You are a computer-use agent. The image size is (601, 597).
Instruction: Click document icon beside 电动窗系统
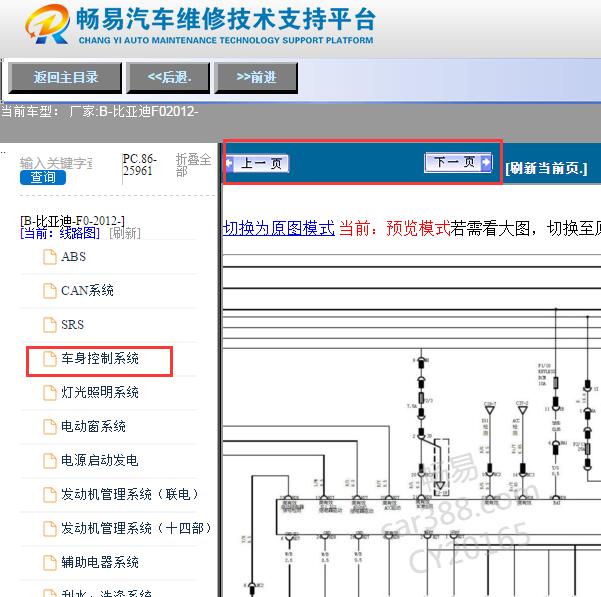pyautogui.click(x=50, y=426)
